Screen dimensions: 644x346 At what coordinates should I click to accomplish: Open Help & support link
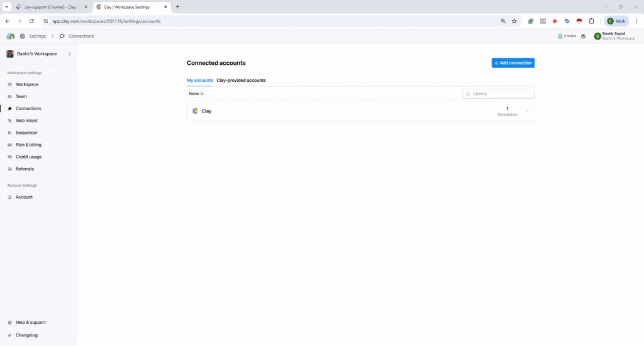click(30, 323)
